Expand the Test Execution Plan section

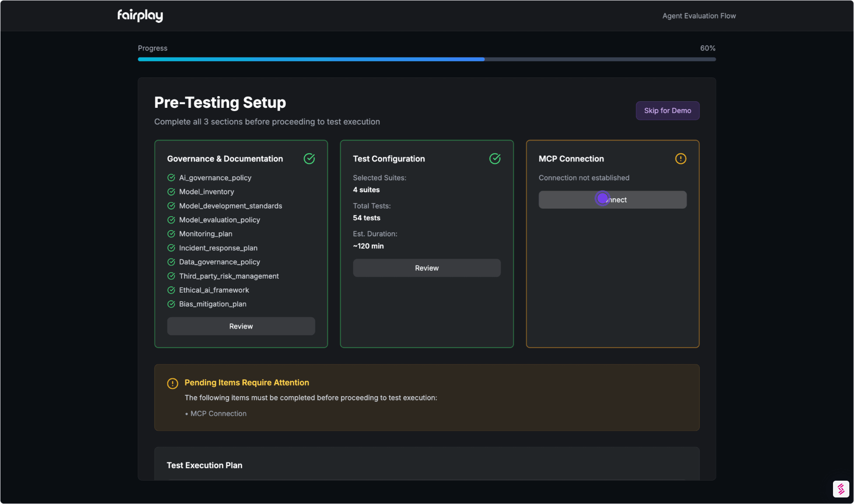204,465
